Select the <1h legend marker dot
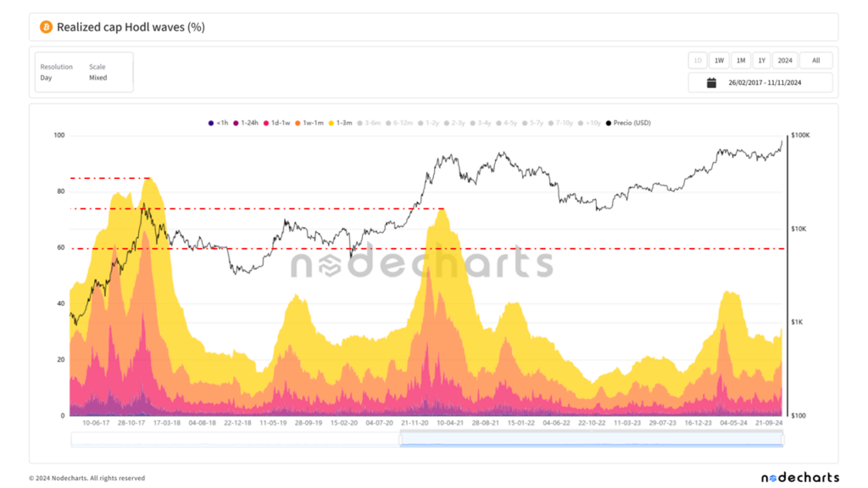 coord(212,122)
